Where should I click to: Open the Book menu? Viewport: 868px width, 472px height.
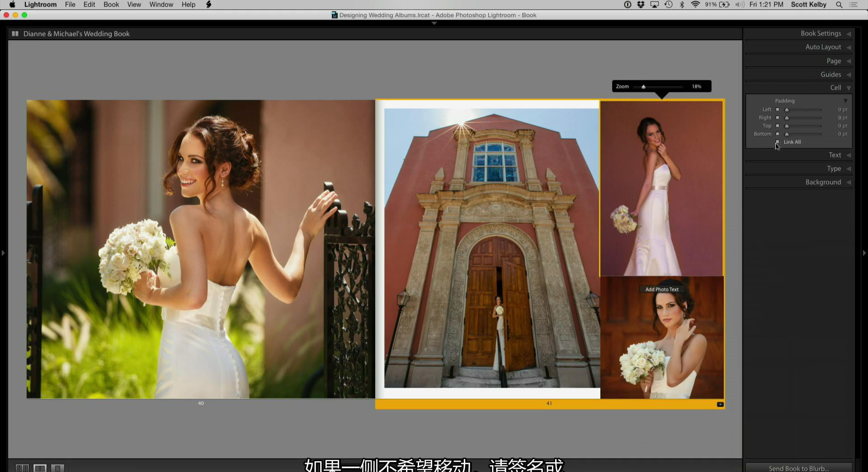click(111, 5)
